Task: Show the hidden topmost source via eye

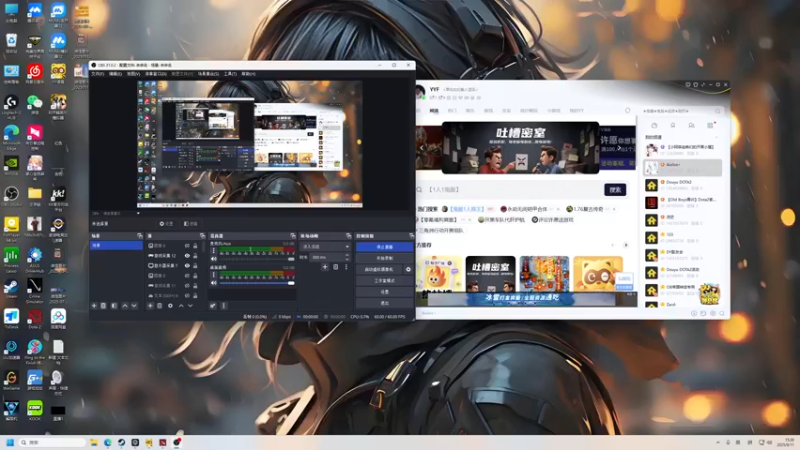Action: pyautogui.click(x=187, y=246)
